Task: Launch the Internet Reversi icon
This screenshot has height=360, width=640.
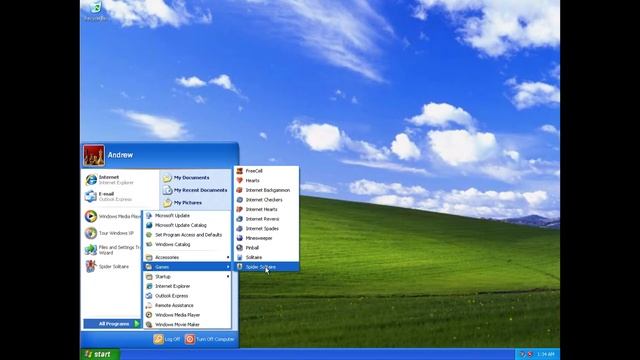Action: tap(240, 219)
